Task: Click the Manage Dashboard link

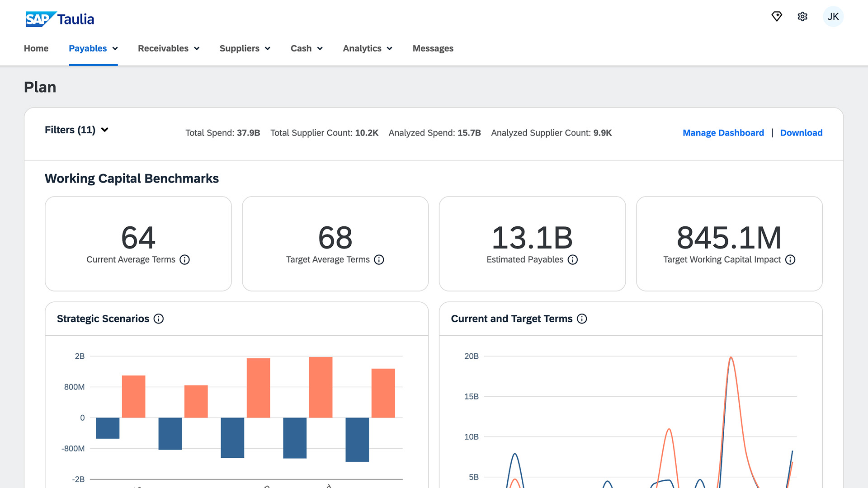Action: (723, 133)
